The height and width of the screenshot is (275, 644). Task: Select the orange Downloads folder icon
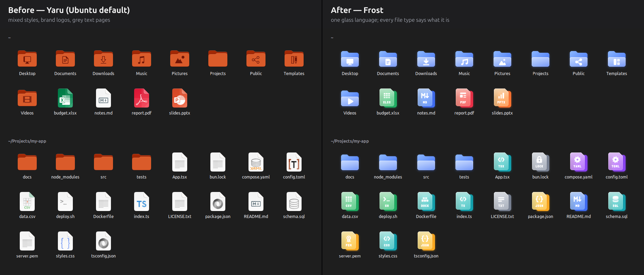[x=103, y=59]
